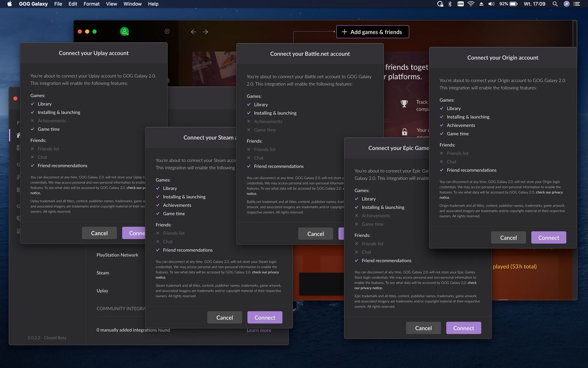Click the 'played (53 h total)' text
This screenshot has height=368, width=588.
tap(514, 266)
